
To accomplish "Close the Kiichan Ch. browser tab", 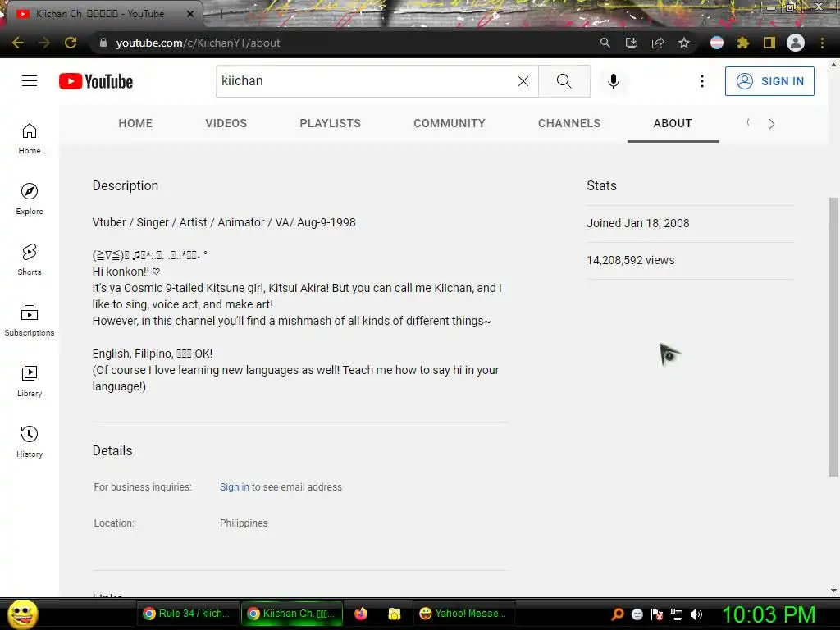I will tap(190, 14).
